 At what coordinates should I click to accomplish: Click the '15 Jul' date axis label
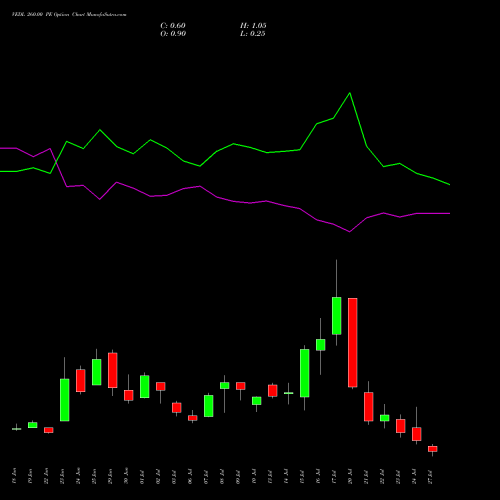pos(302,476)
